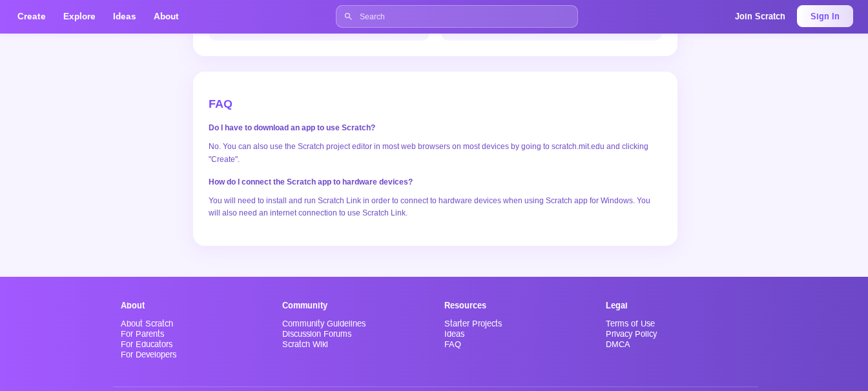Open the Privacy Policy link
The image size is (868, 391).
coord(631,334)
